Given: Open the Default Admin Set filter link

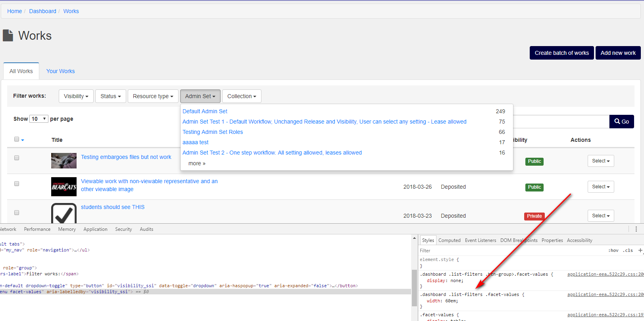Looking at the screenshot, I should pos(205,111).
